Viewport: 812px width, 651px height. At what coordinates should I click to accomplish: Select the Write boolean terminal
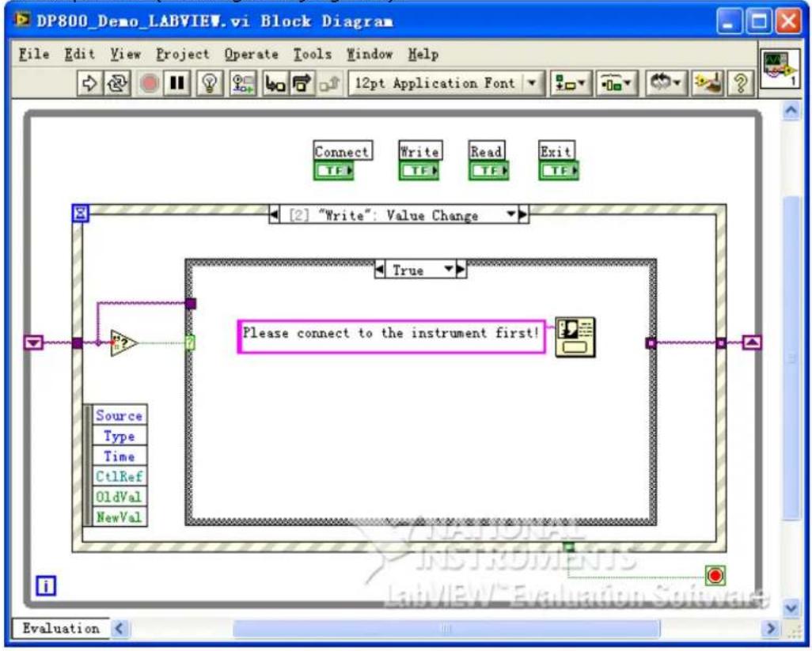pos(419,171)
